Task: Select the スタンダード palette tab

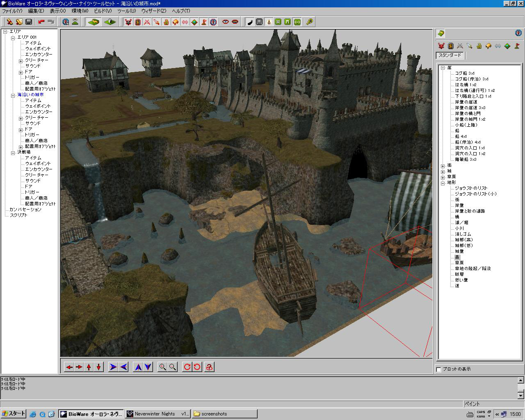Action: point(450,55)
